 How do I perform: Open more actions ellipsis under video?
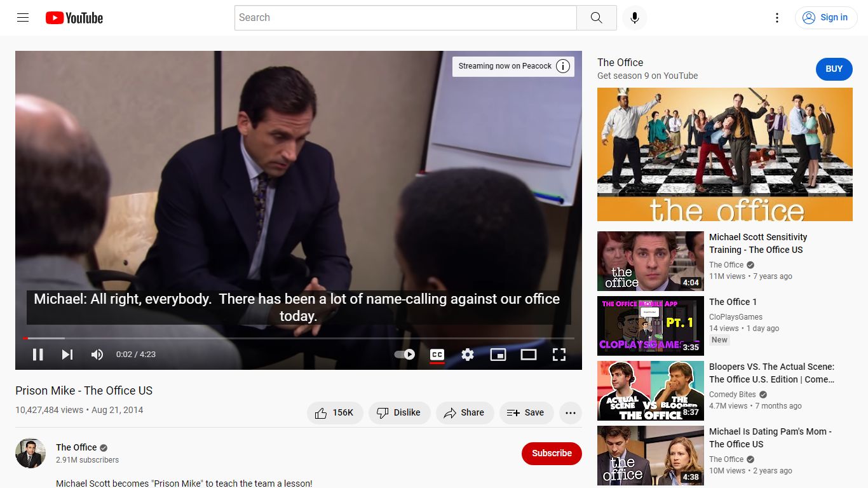[571, 413]
